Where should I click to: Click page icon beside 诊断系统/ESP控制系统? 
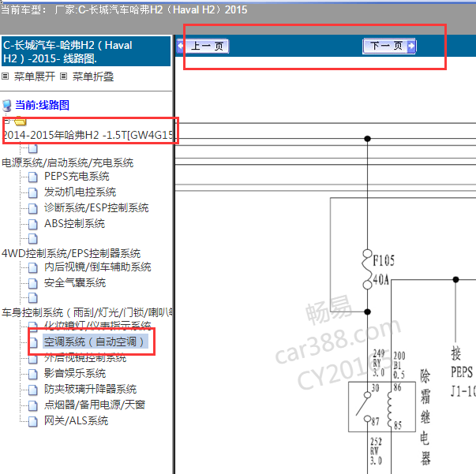click(x=33, y=208)
